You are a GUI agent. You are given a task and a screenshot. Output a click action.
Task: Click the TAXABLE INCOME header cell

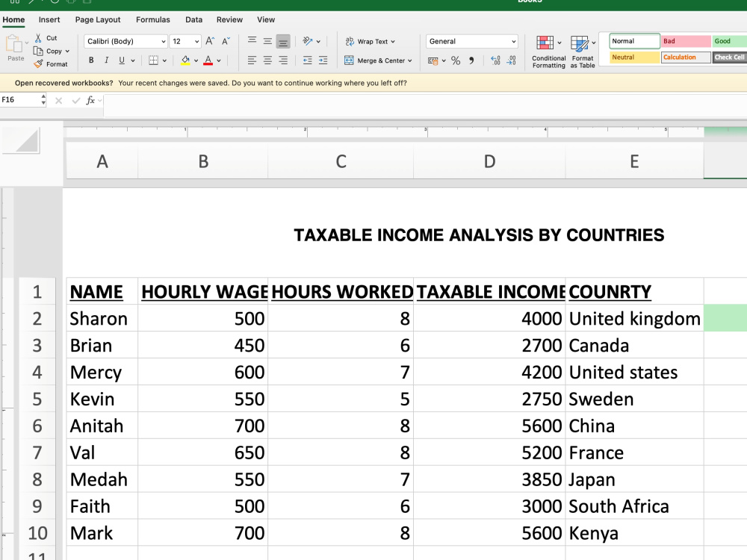click(x=490, y=291)
